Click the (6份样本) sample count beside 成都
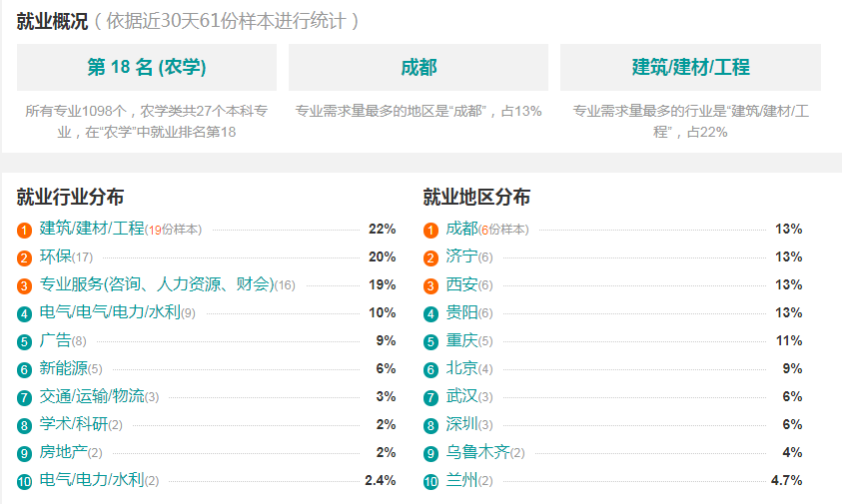 click(x=503, y=230)
